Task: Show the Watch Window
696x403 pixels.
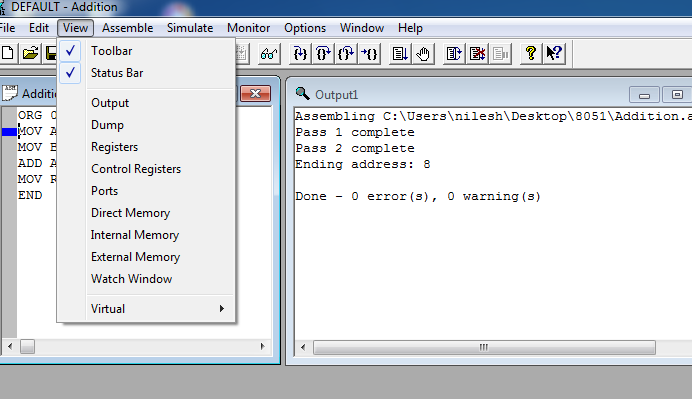Action: 131,279
